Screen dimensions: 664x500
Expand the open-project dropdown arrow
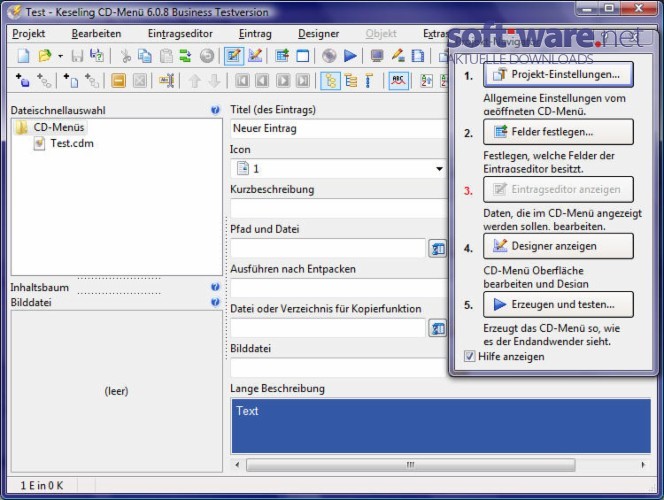point(60,56)
